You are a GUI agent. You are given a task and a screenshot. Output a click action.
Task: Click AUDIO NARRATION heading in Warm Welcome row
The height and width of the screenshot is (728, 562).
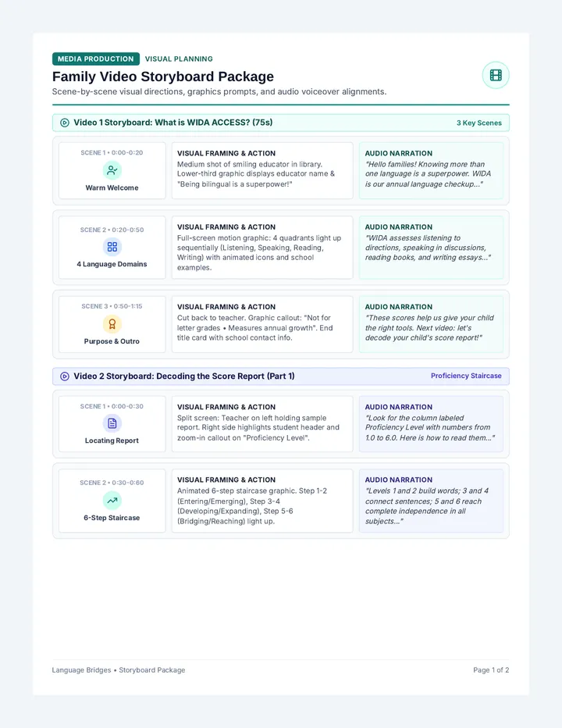399,153
